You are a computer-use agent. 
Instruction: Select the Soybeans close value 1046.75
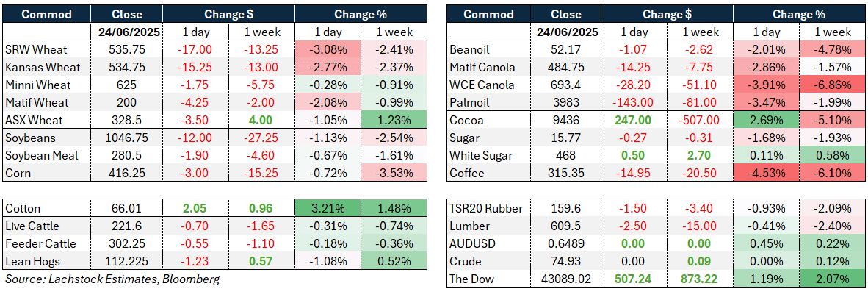click(127, 138)
